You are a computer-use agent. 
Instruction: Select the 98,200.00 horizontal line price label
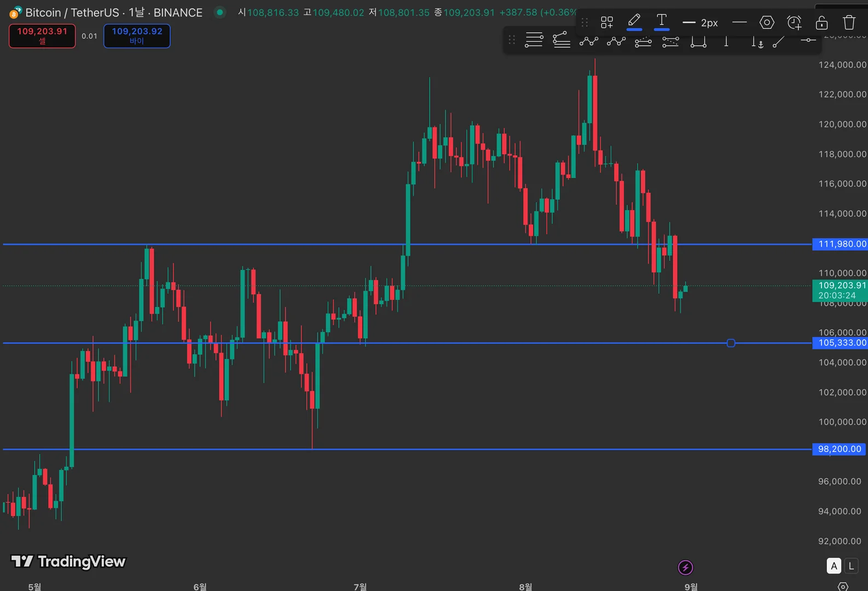tap(840, 449)
